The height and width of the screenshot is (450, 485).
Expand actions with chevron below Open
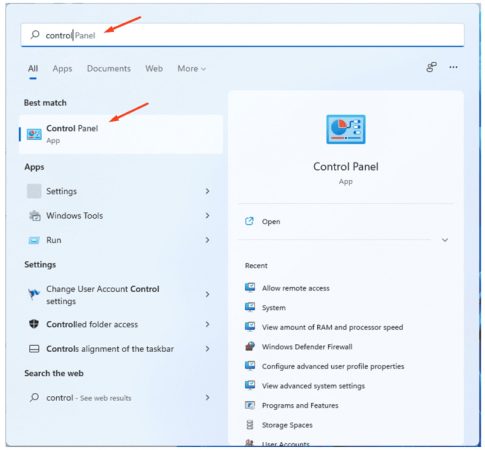point(445,240)
